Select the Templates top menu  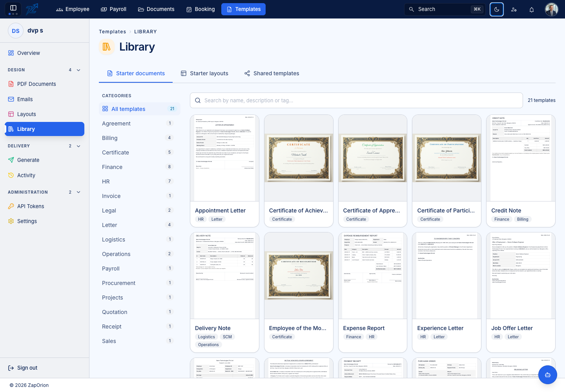click(x=244, y=9)
